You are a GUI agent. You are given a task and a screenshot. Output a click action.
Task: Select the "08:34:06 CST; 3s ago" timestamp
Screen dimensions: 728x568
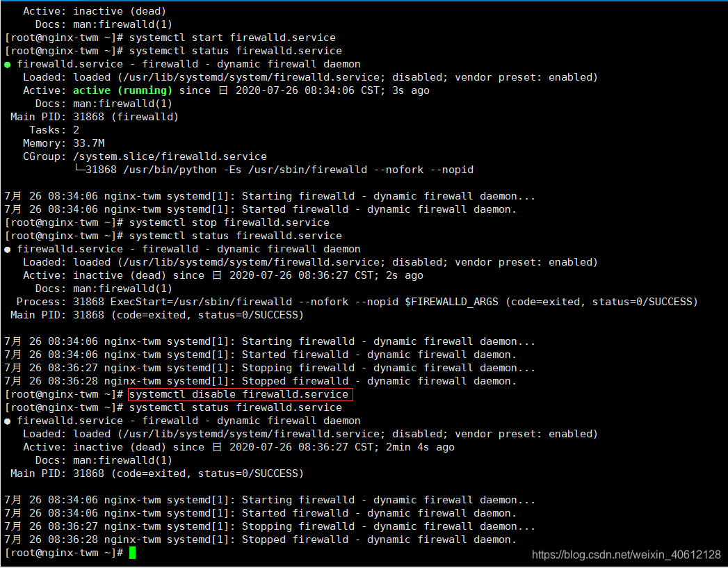[367, 90]
